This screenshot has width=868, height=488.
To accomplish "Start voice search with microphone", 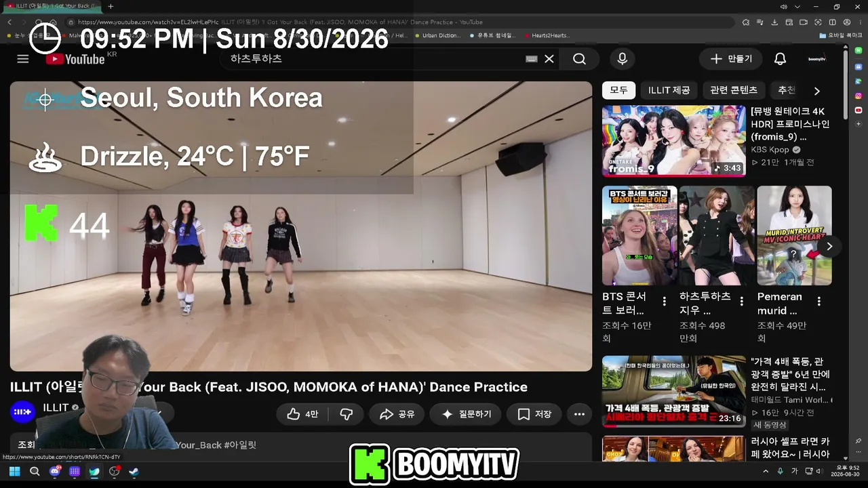I will [623, 59].
